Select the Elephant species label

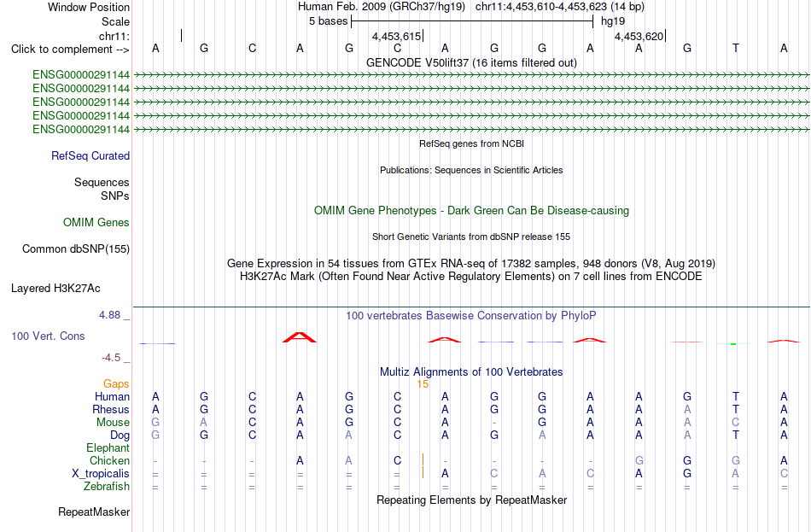[x=108, y=447]
